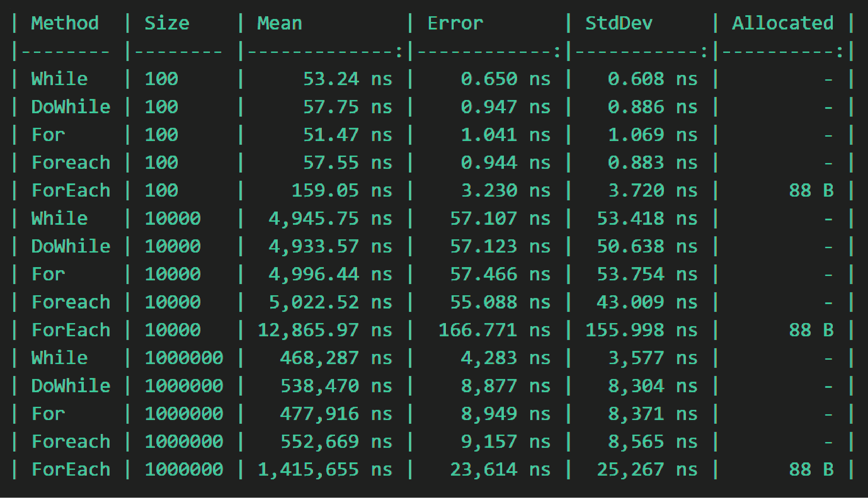Click the 166.771 ns error value
This screenshot has width=868, height=498.
click(494, 330)
